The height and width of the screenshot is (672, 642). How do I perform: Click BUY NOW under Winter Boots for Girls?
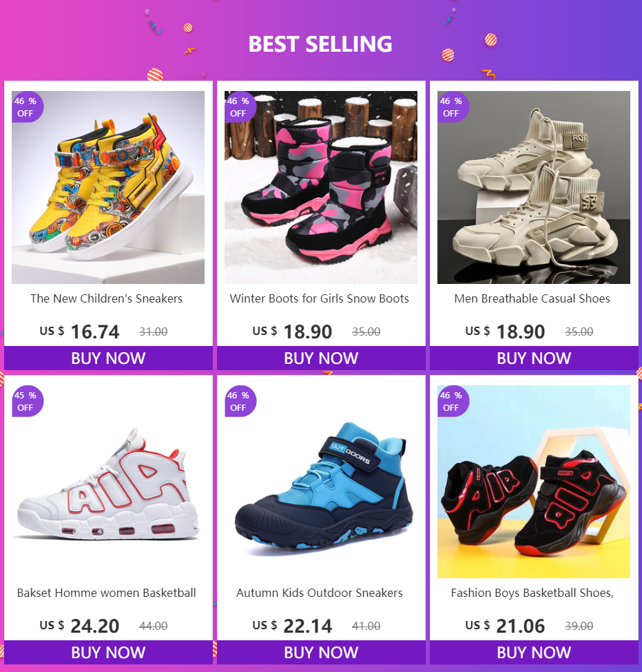click(x=321, y=358)
